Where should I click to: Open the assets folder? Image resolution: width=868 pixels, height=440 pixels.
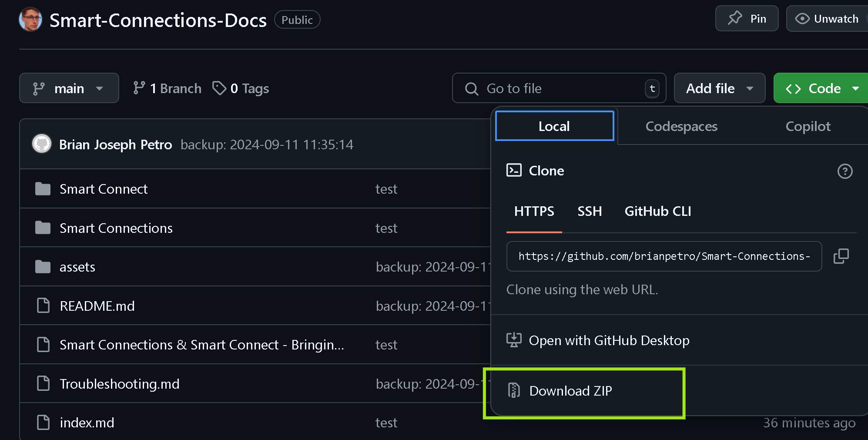point(77,267)
